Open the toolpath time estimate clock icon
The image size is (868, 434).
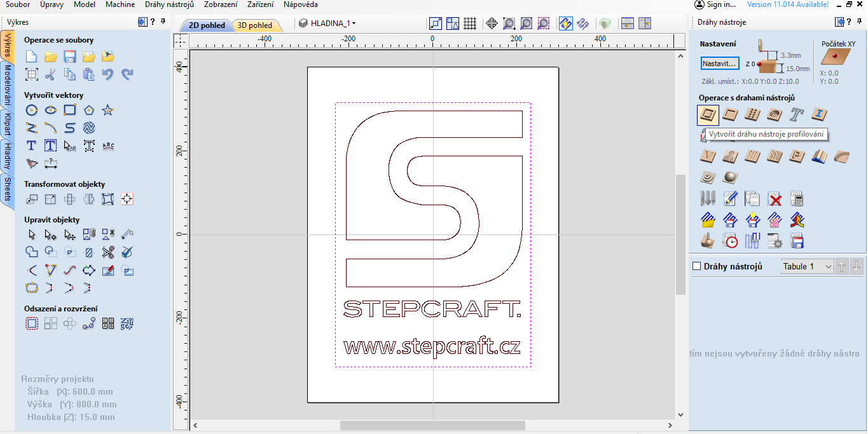(x=730, y=241)
